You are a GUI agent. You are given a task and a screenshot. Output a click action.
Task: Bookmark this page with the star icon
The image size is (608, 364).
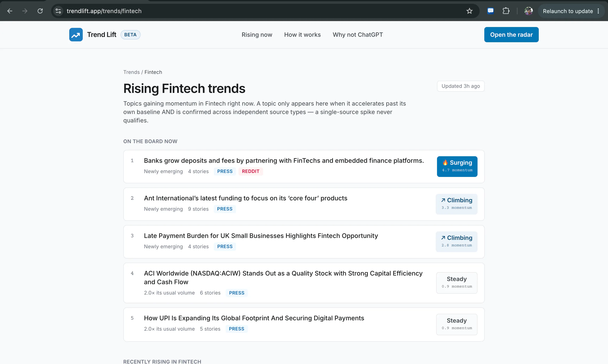(x=469, y=11)
